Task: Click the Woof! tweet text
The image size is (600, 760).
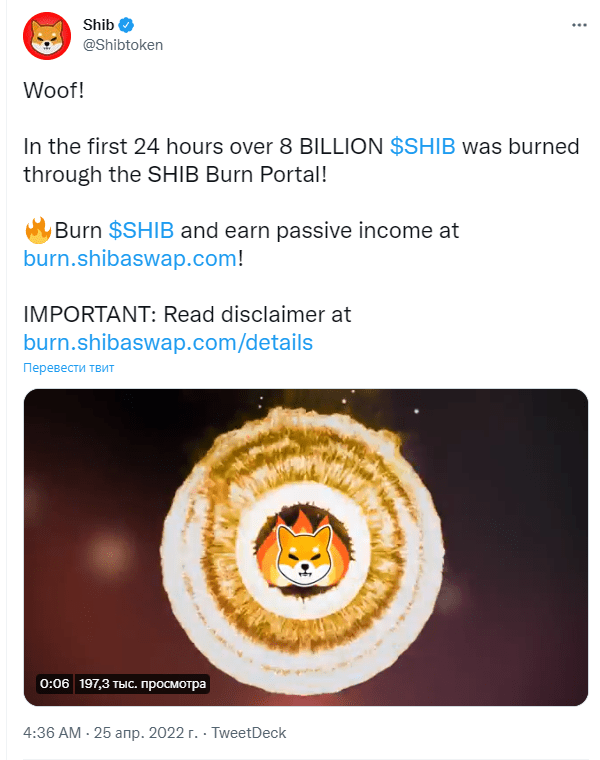Action: pos(54,90)
